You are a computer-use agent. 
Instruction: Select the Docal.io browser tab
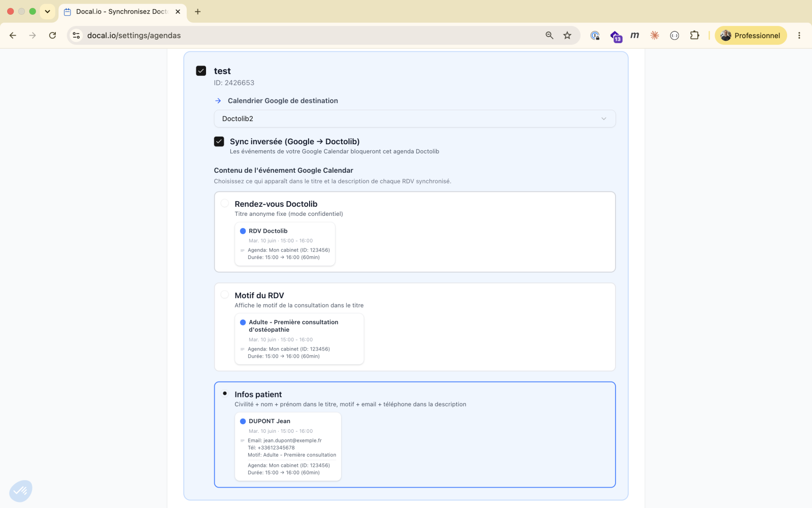pos(122,12)
